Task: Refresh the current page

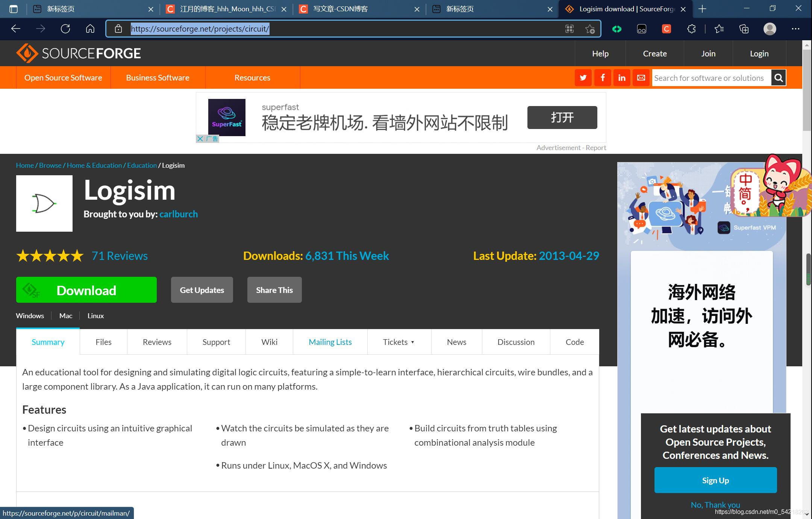Action: coord(65,29)
